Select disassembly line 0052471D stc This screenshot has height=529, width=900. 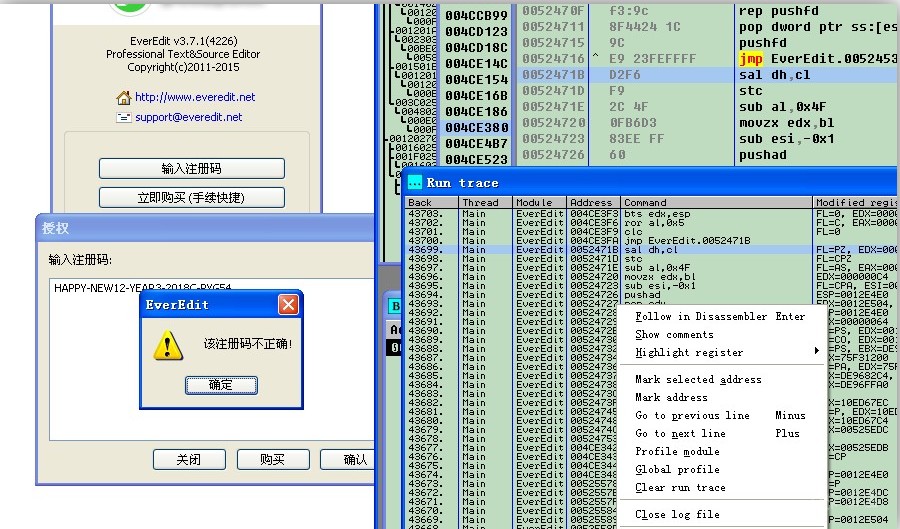click(x=708, y=91)
